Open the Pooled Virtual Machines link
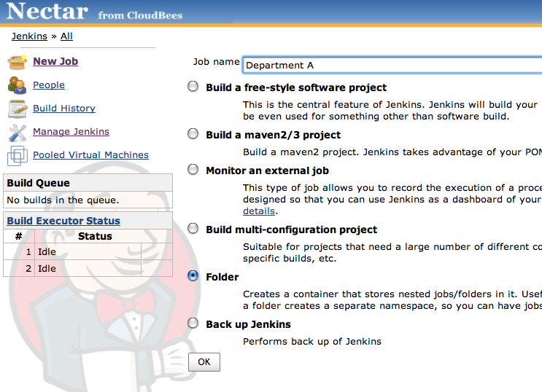 point(90,154)
